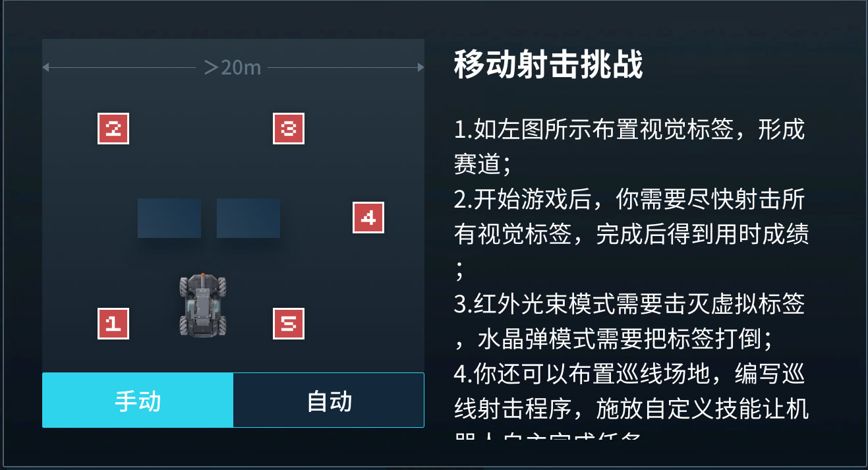Click the 水晶弹模式需要把标签打倒 text line
Viewport: 868px width, 470px height.
click(x=623, y=339)
